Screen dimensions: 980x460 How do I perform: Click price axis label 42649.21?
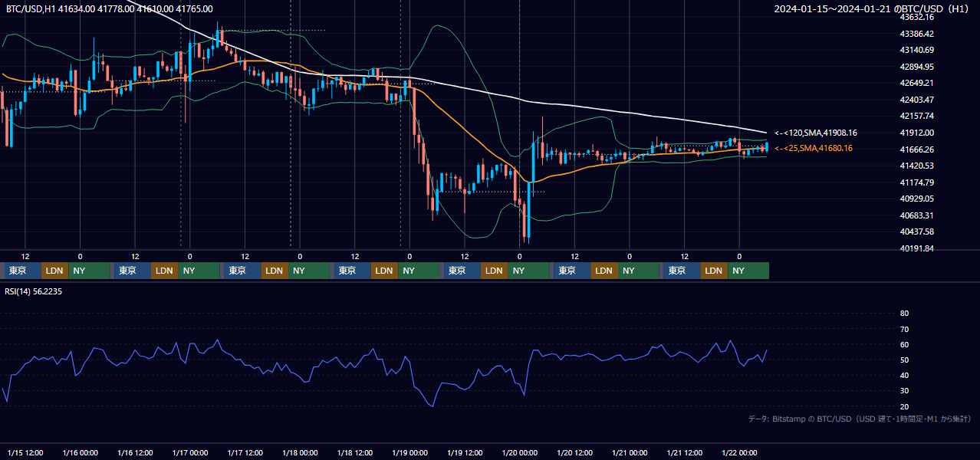pos(916,83)
